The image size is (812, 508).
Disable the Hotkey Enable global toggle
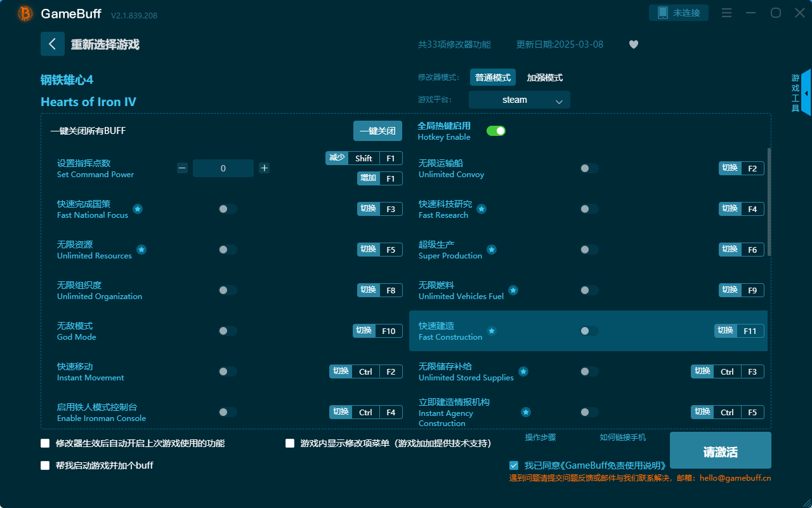pos(496,130)
